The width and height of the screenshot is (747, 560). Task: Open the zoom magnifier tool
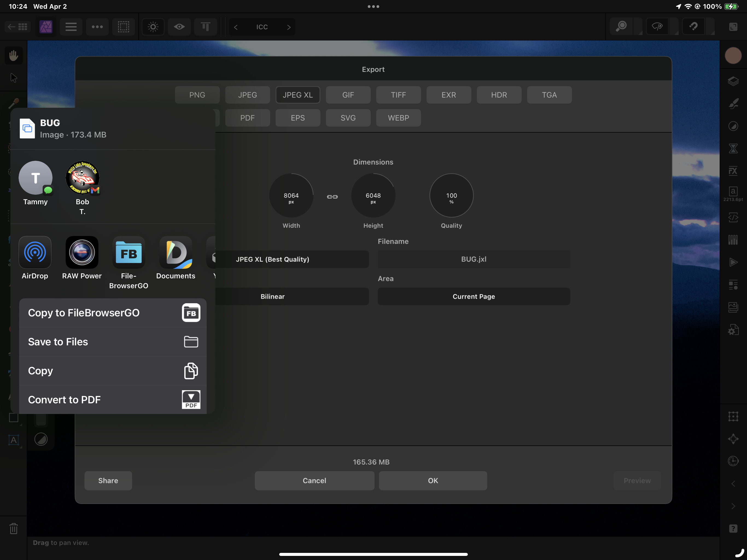pyautogui.click(x=621, y=27)
